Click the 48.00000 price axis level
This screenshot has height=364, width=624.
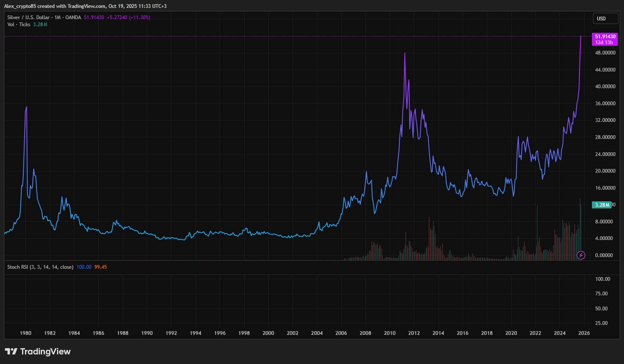coord(605,53)
